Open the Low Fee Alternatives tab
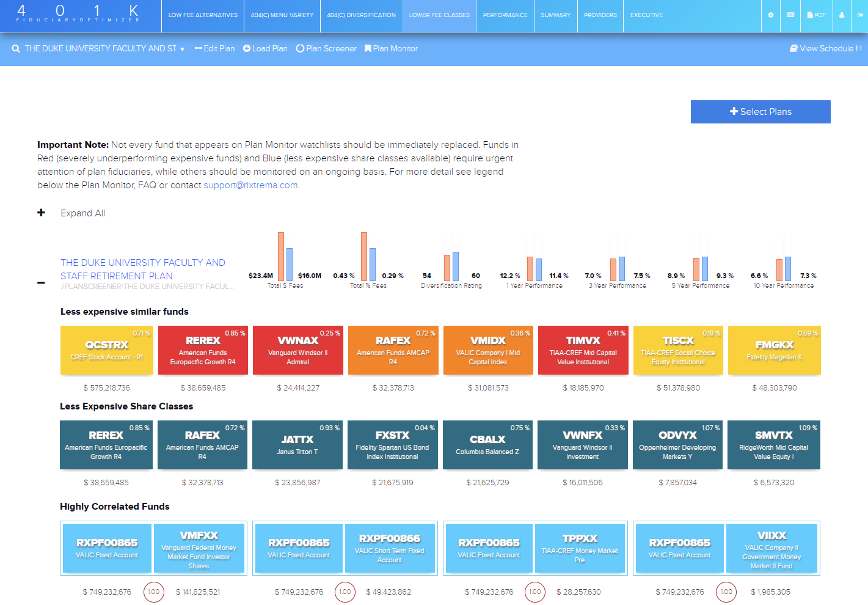Screen dimensions: 868x605 203,15
